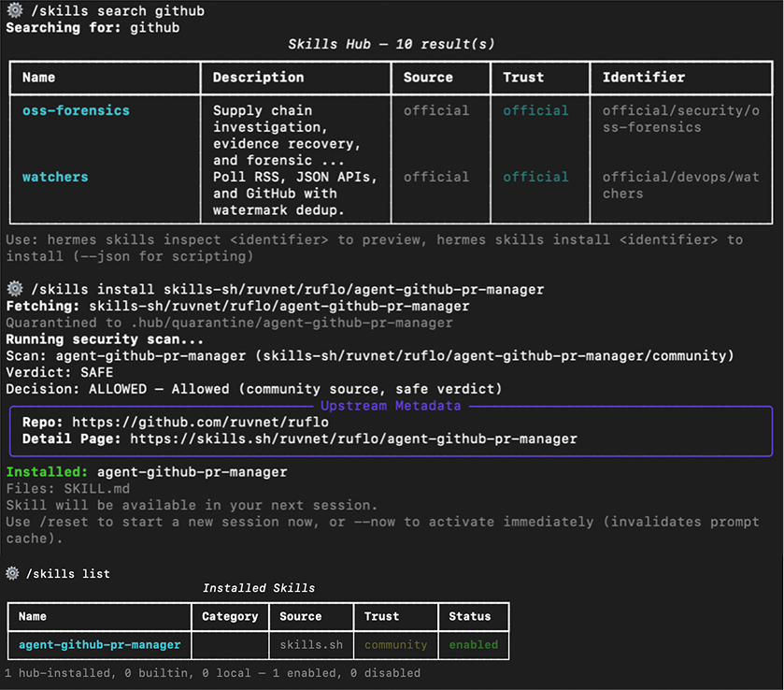Click the 'Scan: agent-github-pr-manager' line
Image resolution: width=784 pixels, height=690 pixels.
370,356
